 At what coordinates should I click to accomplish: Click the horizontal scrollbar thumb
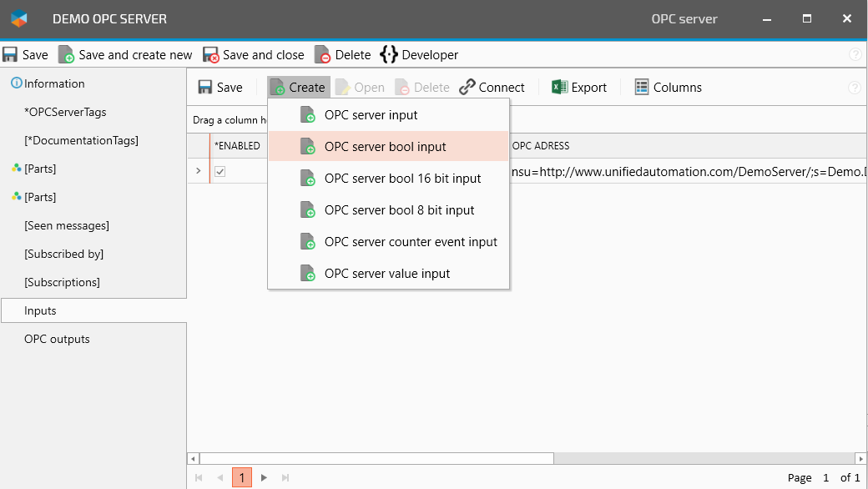click(x=376, y=458)
